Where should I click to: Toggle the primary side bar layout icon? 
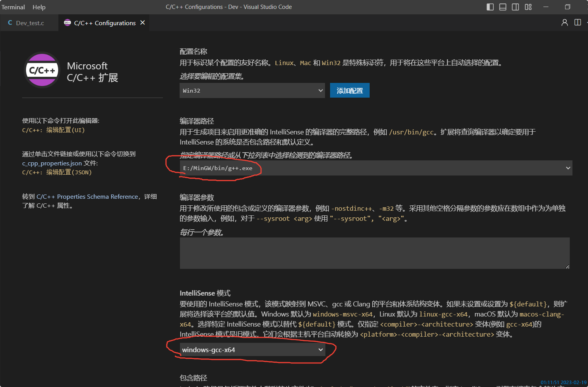point(490,7)
